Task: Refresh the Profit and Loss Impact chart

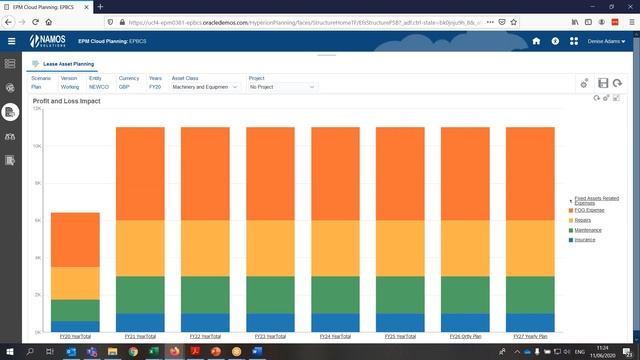Action: coord(596,98)
